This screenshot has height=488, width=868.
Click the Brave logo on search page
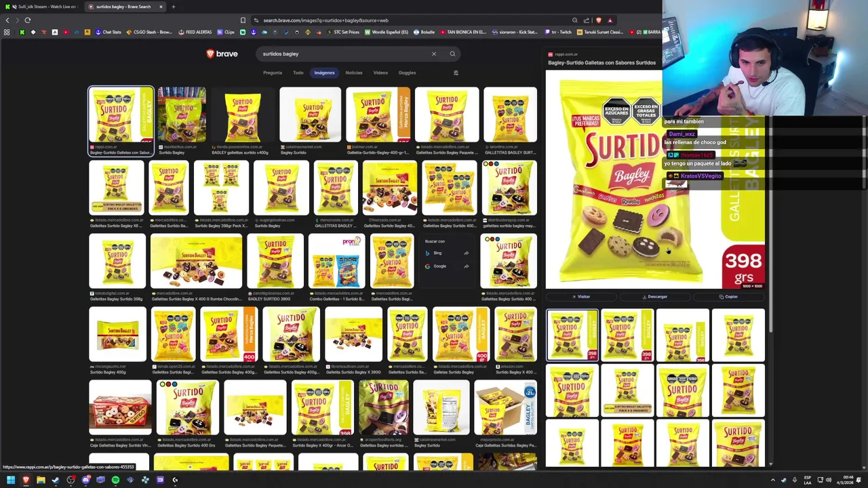click(222, 54)
